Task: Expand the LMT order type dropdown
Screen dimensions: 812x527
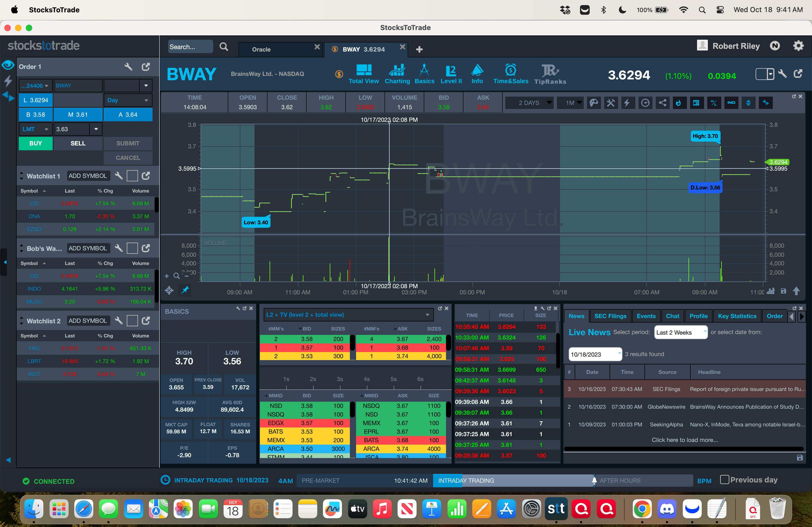Action: [x=35, y=129]
